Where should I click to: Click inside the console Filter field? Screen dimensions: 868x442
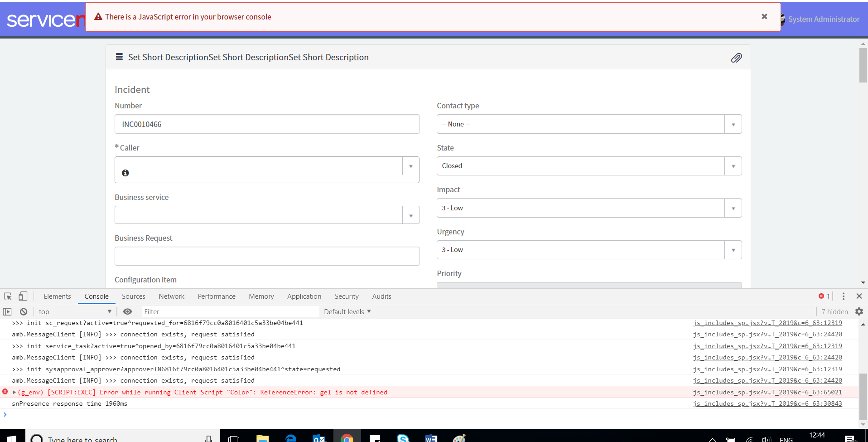tap(227, 311)
